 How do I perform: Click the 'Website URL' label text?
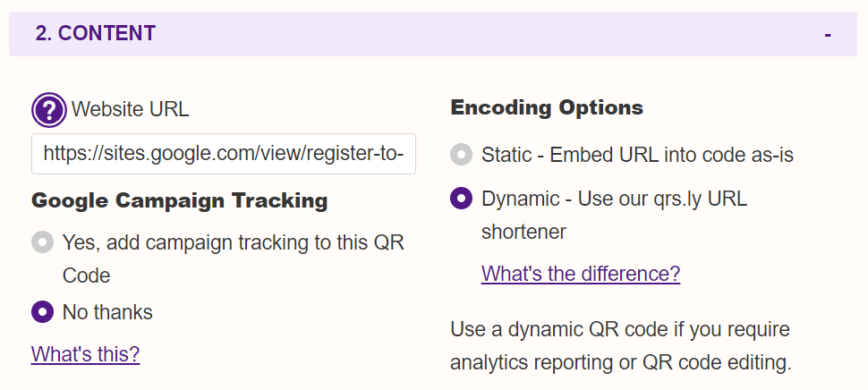130,109
